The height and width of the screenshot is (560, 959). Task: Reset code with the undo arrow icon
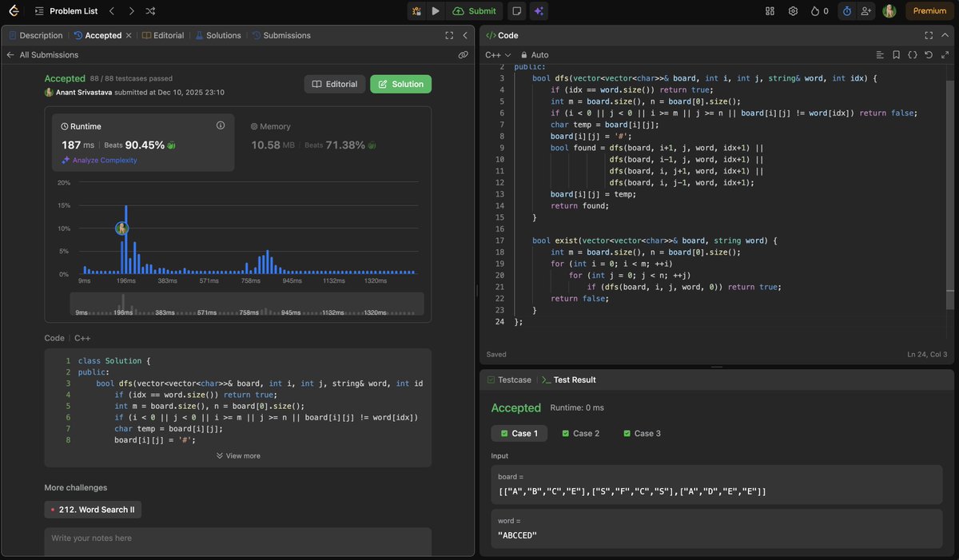[x=929, y=55]
